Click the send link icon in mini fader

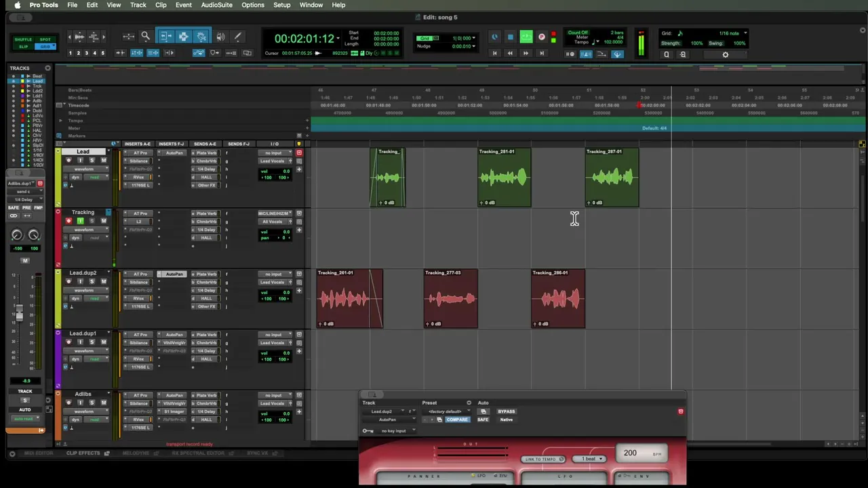pos(13,216)
